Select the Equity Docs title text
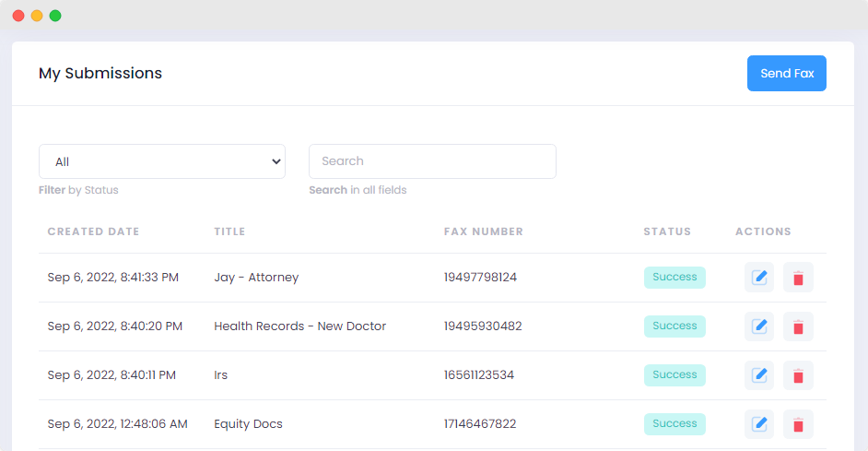The height and width of the screenshot is (451, 868). click(248, 424)
